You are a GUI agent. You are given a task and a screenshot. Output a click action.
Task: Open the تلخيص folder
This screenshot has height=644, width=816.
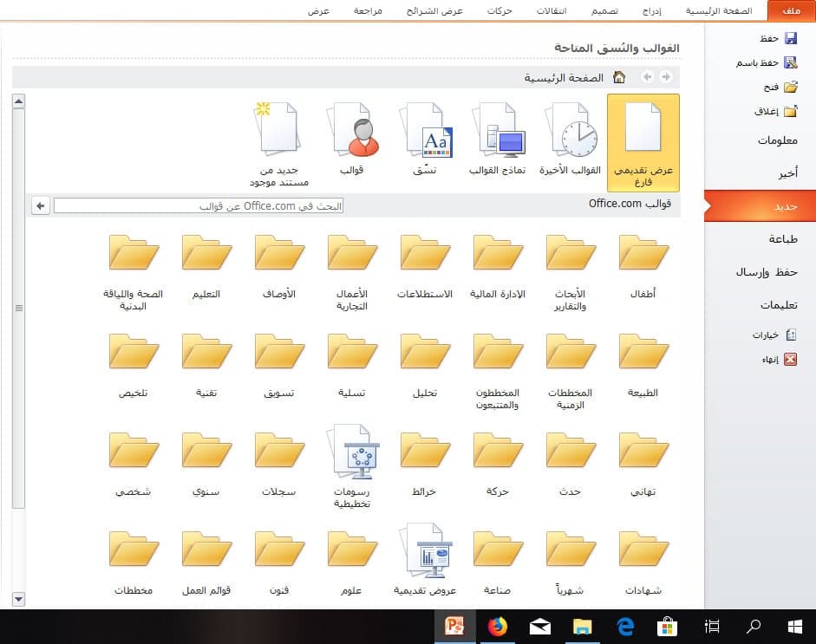point(134,365)
